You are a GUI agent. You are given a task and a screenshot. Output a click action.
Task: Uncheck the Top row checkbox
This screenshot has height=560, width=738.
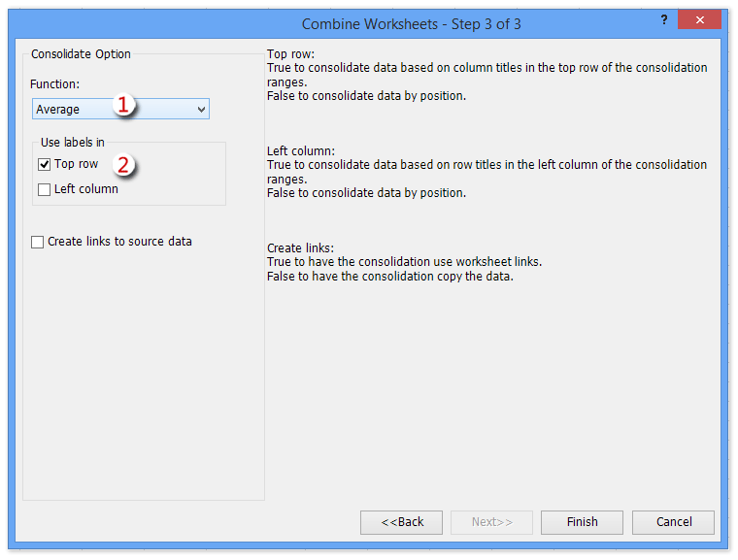pos(45,165)
